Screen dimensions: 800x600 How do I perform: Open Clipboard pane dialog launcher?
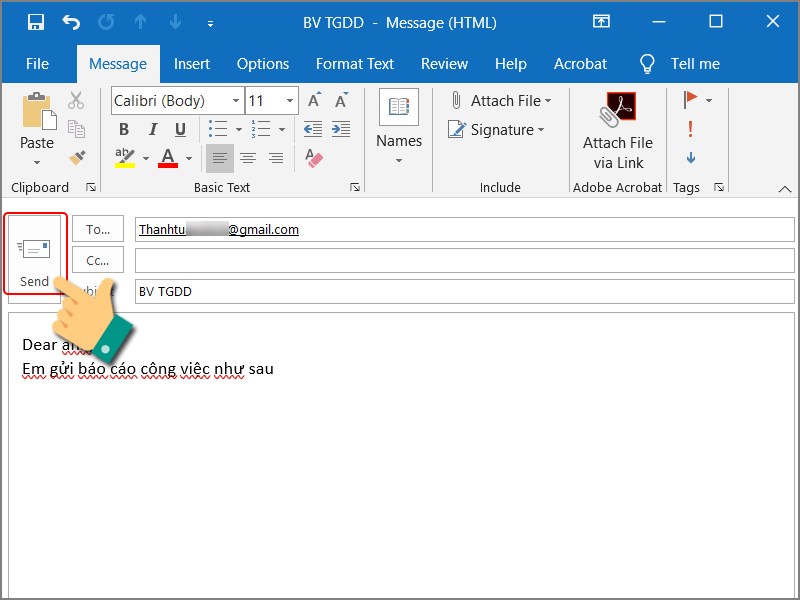(x=91, y=187)
